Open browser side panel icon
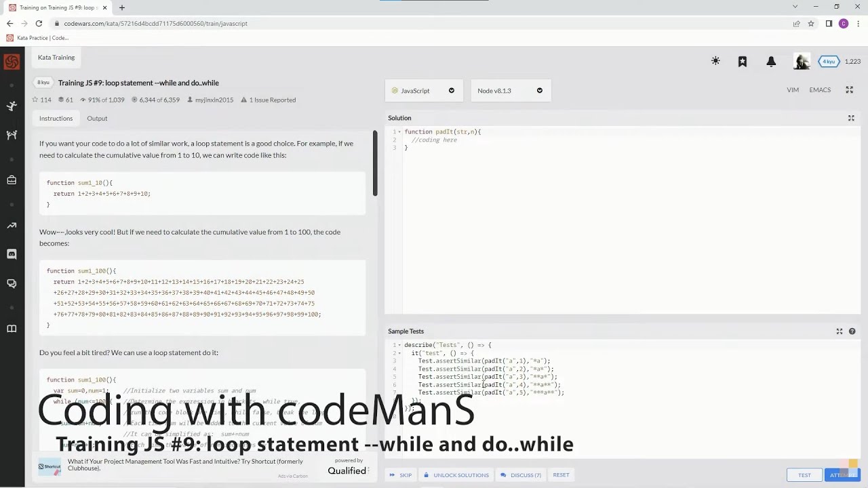The height and width of the screenshot is (488, 868). point(829,24)
